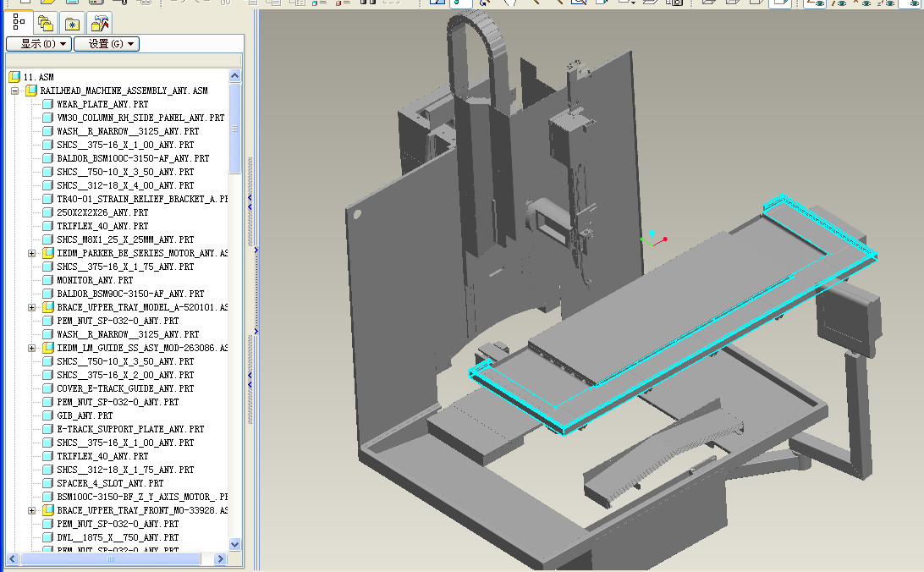Open the Connections tab with hammer icon
Screen dimensions: 924x572
[100, 23]
